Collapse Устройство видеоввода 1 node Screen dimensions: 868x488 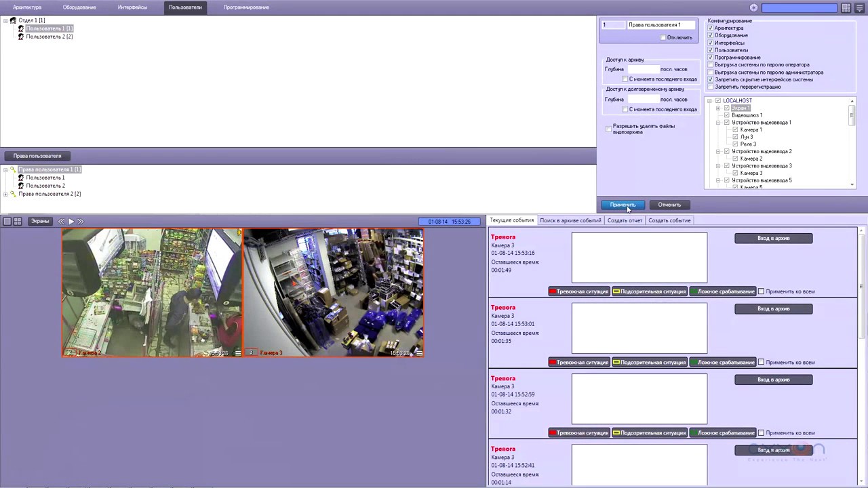[718, 123]
